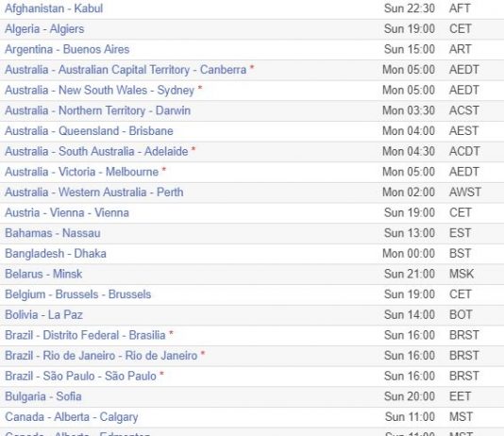
Task: Open Brazil - Rio de Janeiro link
Action: tap(101, 356)
